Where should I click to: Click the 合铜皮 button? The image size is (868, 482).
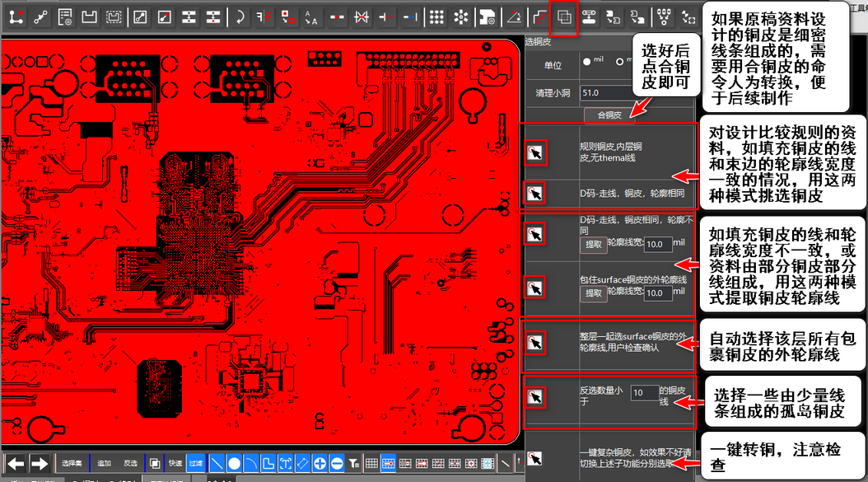tap(609, 115)
